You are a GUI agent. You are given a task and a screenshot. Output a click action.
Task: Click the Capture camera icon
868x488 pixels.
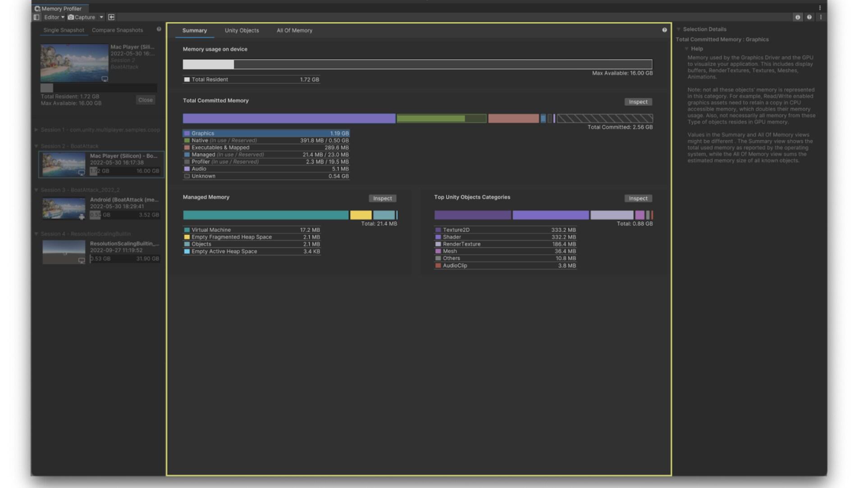[x=70, y=17]
